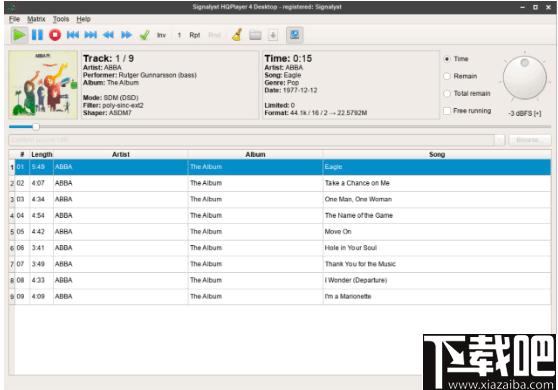The width and height of the screenshot is (558, 390).
Task: Click the Inv invert button
Action: coord(161,35)
